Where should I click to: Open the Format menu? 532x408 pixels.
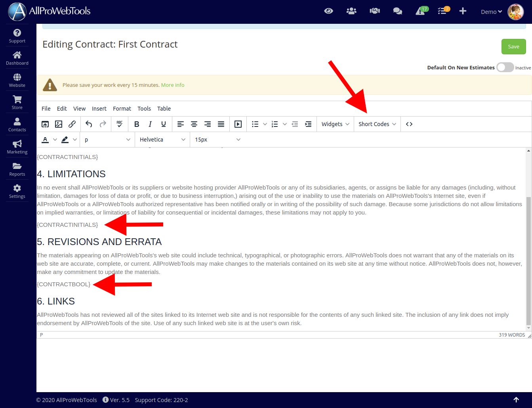point(122,109)
